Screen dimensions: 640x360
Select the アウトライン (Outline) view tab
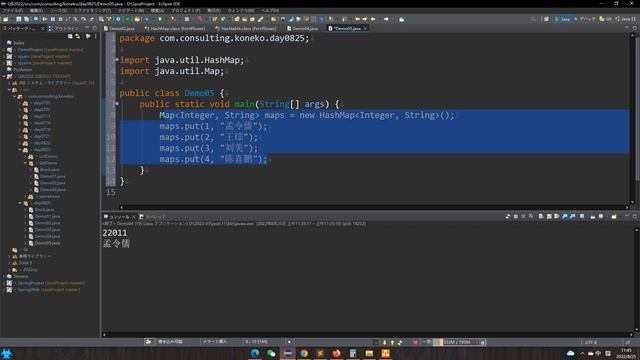pyautogui.click(x=64, y=29)
